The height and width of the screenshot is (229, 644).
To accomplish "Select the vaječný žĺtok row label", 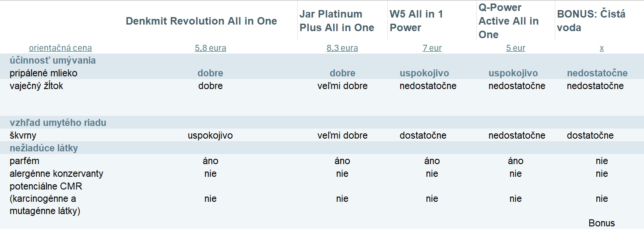I will [x=36, y=86].
